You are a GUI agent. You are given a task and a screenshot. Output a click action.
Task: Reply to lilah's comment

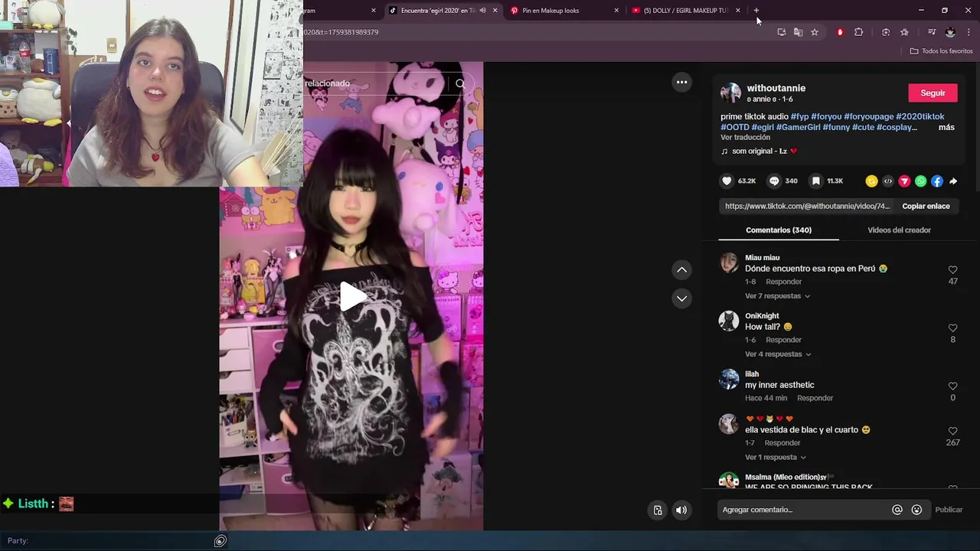click(x=815, y=398)
